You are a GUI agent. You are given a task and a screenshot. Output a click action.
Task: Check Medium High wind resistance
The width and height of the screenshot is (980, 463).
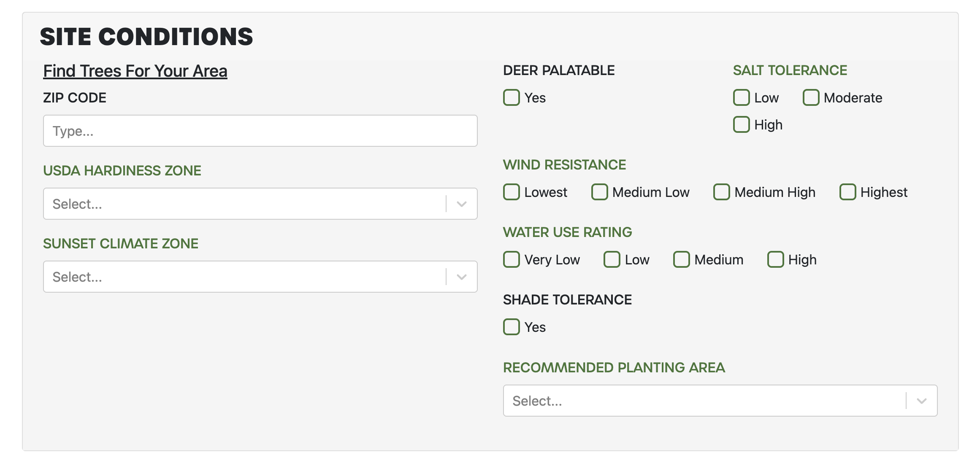pyautogui.click(x=722, y=192)
